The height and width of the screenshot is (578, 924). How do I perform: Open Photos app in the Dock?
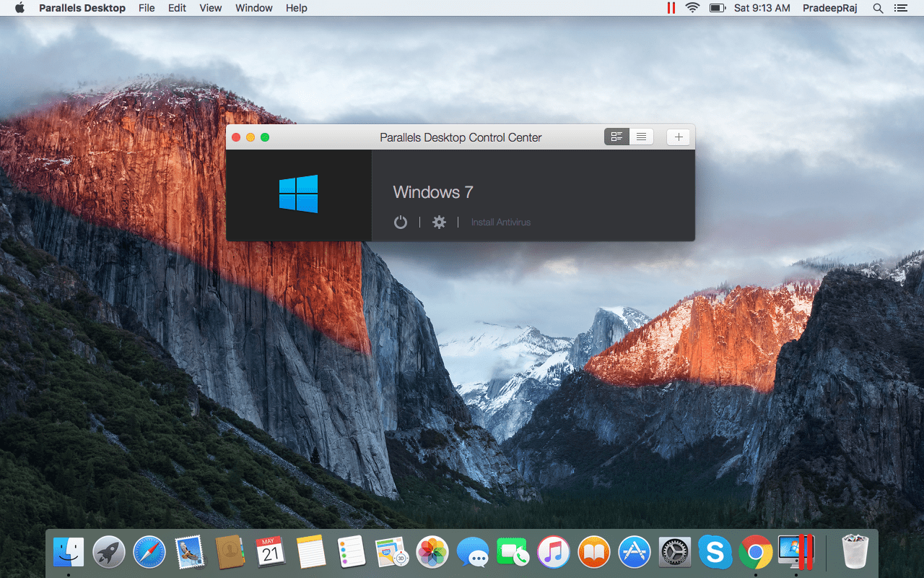pos(432,553)
